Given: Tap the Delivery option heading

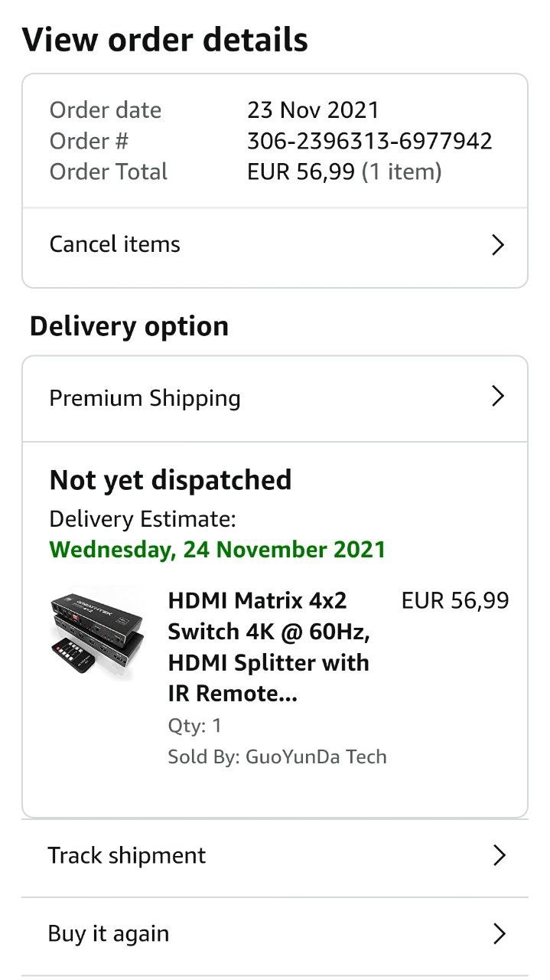Looking at the screenshot, I should [129, 326].
